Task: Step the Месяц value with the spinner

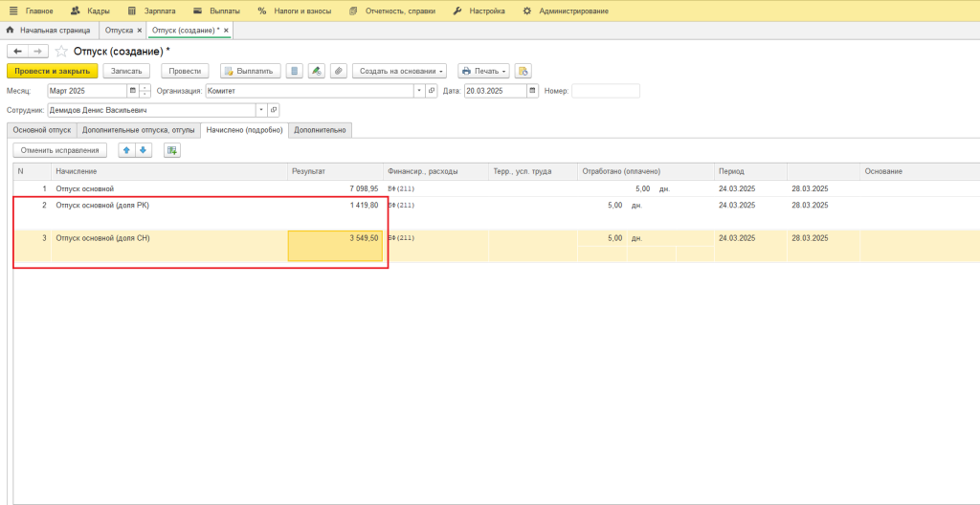Action: [145, 91]
